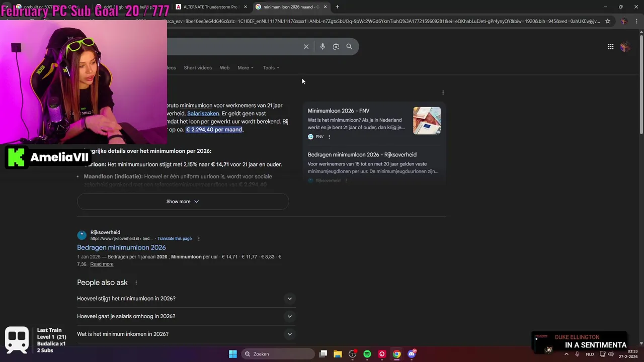
Task: Open the red circle app on taskbar
Action: (382, 354)
